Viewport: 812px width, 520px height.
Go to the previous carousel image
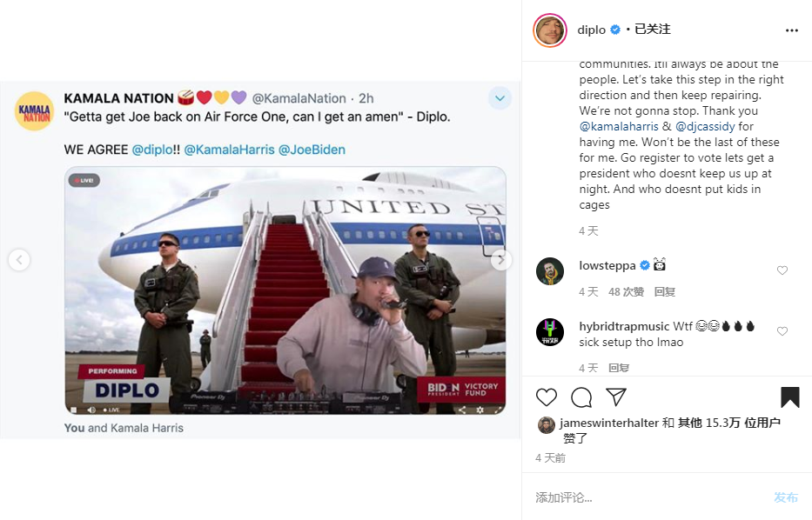(19, 260)
